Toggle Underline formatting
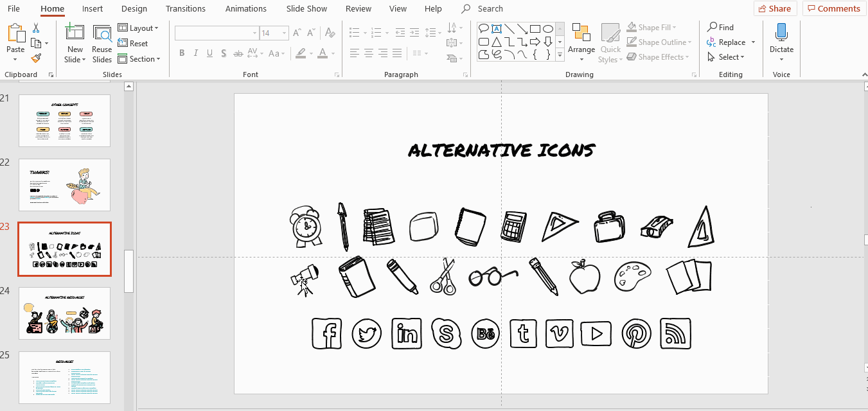This screenshot has width=868, height=411. click(x=210, y=53)
